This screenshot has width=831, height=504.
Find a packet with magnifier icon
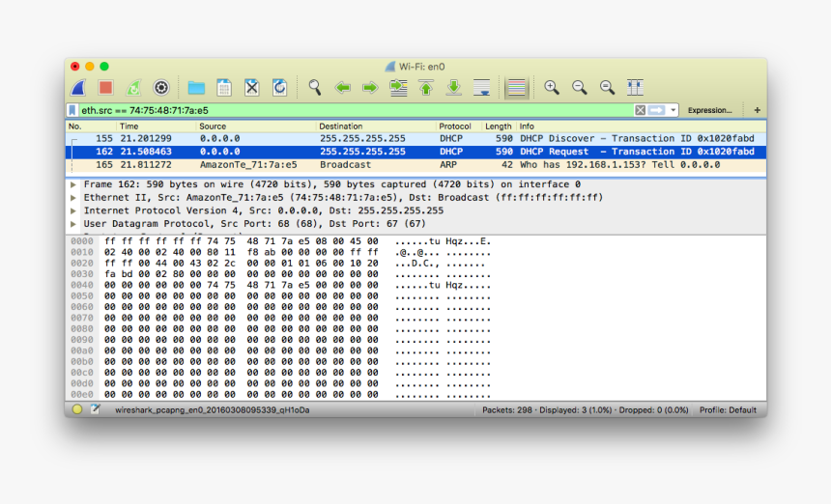click(x=315, y=87)
